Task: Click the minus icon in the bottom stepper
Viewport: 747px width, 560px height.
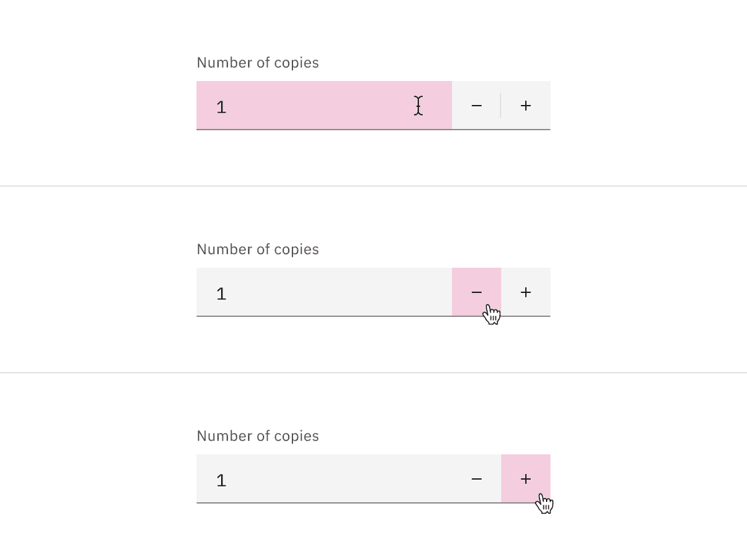Action: point(477,478)
